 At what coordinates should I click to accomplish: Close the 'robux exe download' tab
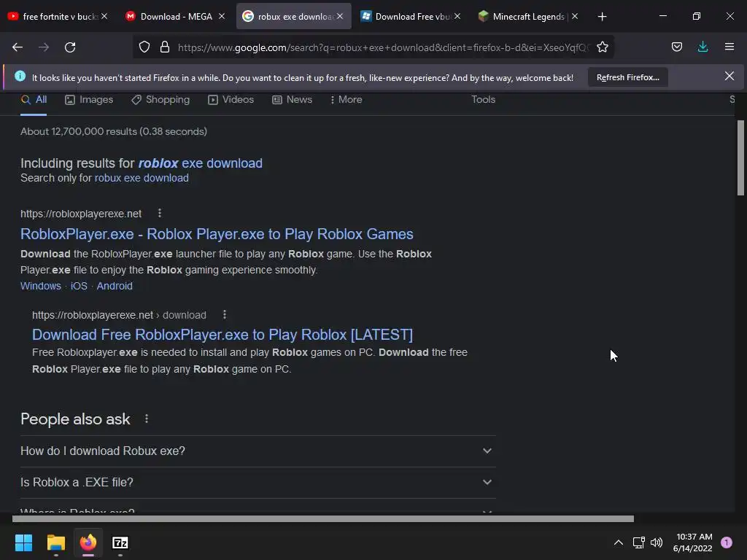[x=340, y=16]
